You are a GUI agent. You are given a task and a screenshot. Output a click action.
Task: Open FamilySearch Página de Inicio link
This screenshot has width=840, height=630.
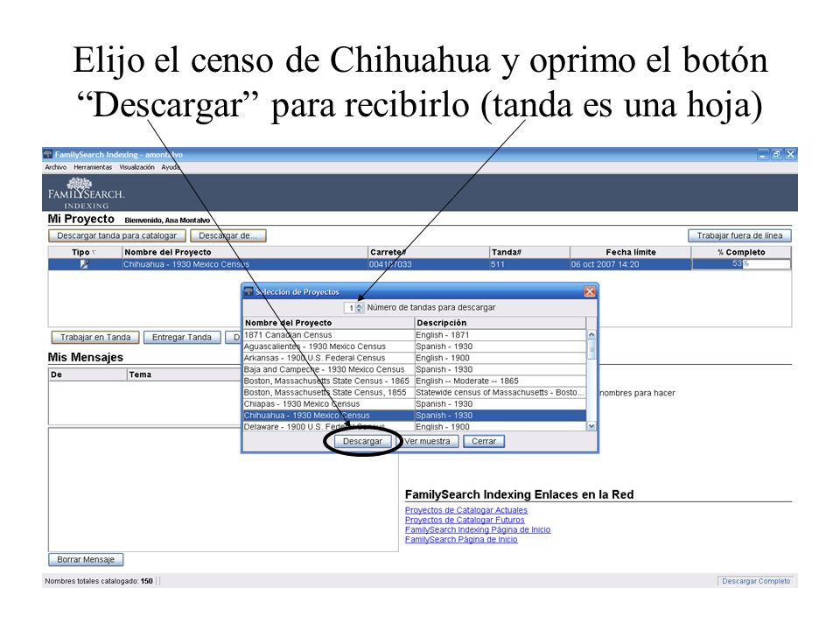(x=461, y=540)
